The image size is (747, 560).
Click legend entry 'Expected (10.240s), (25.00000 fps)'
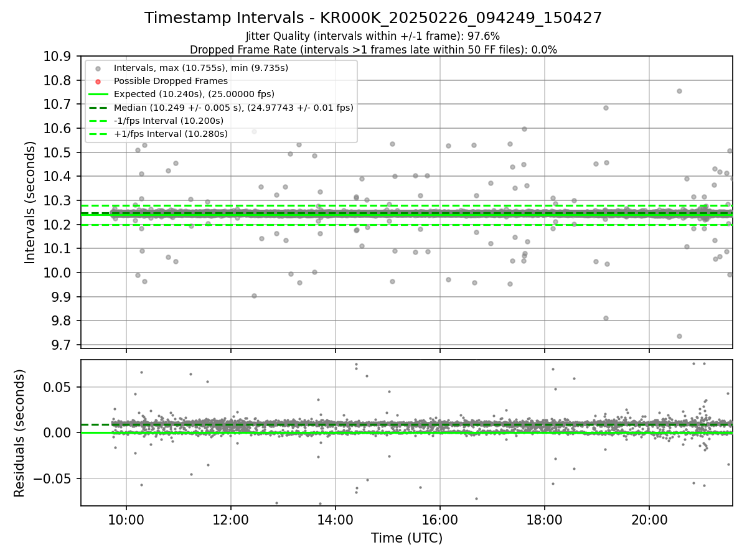pos(194,94)
